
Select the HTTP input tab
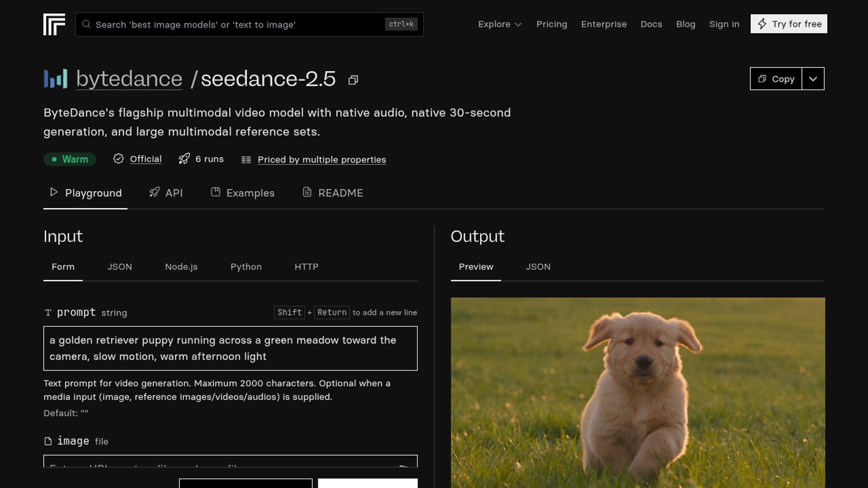tap(307, 267)
